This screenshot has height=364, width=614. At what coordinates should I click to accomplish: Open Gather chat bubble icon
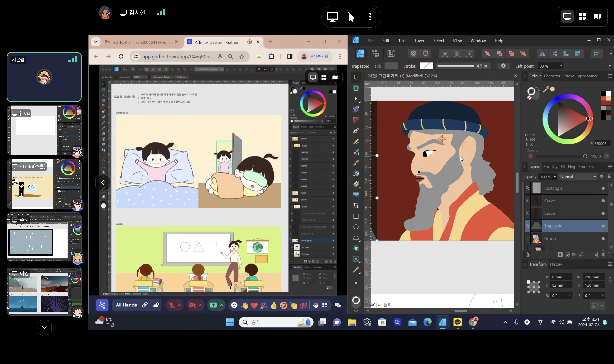point(338,305)
